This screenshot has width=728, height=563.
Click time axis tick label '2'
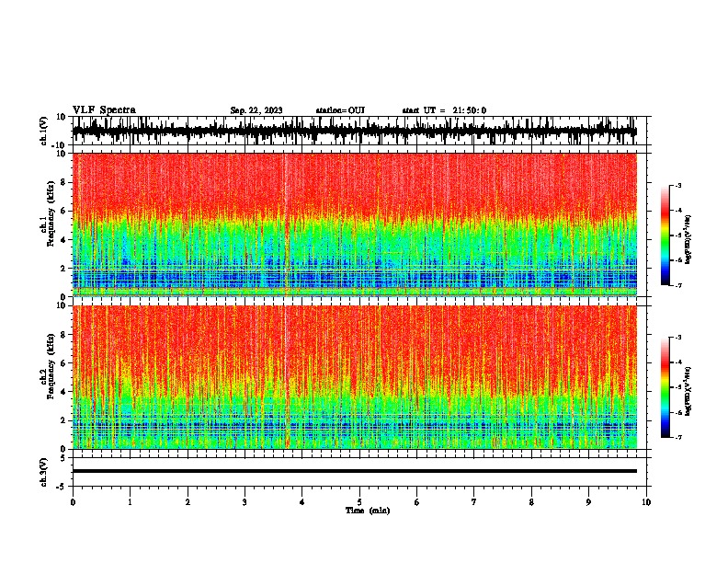pos(188,502)
